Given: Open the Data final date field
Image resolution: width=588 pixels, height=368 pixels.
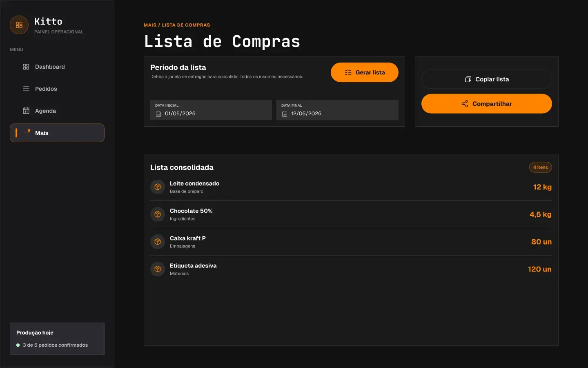Looking at the screenshot, I should point(337,110).
